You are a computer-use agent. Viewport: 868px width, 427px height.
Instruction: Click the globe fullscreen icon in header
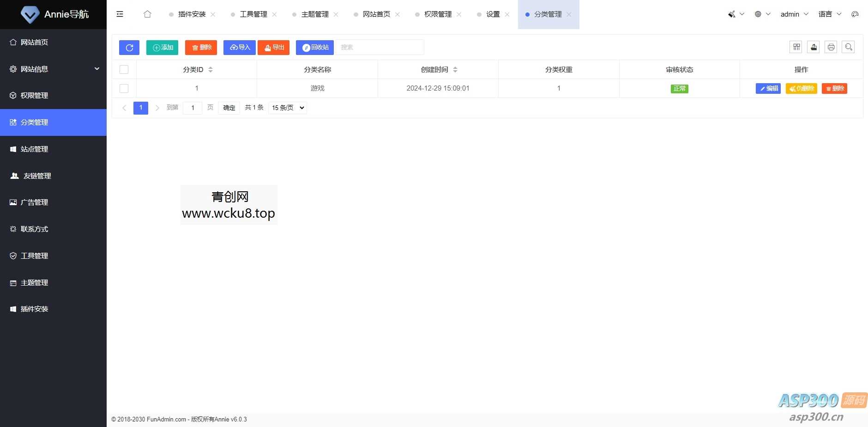pos(759,14)
